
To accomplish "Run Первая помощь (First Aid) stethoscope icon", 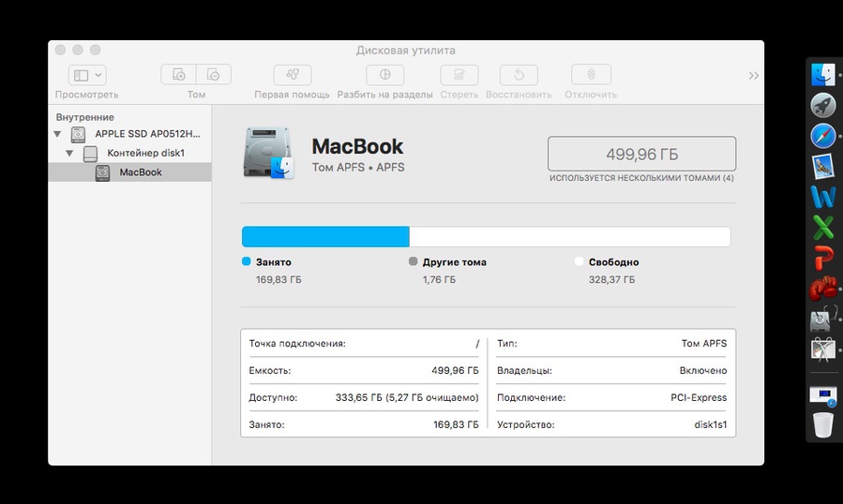I will tap(293, 75).
